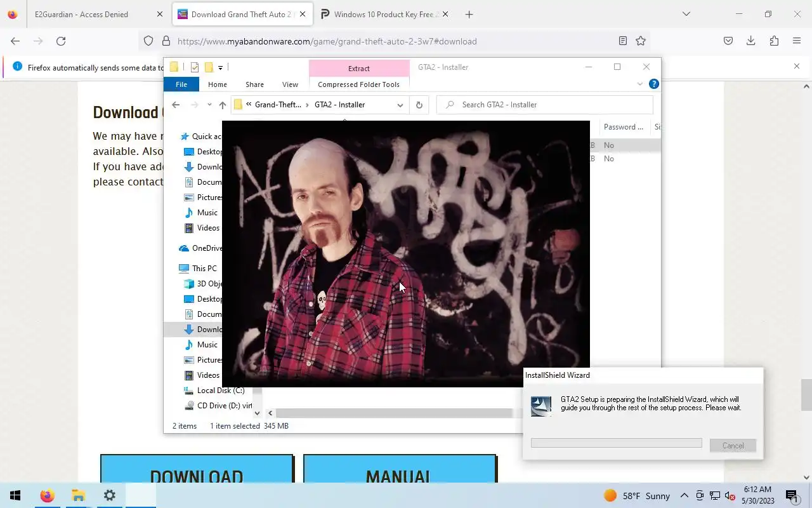Viewport: 812px width, 508px height.
Task: Go up one folder level in Explorer
Action: pos(222,105)
